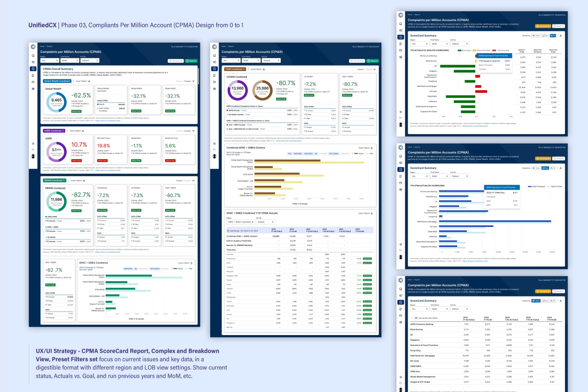Click Export Report on Combined APAC + EMEA Clusters
588x392 pixels.
click(366, 148)
